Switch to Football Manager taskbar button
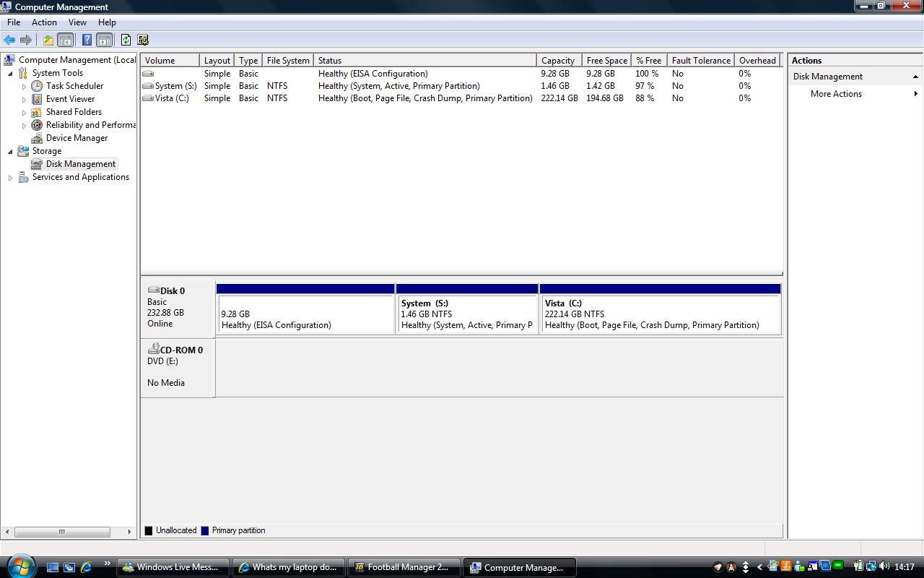Screen dimensions: 924x578 pos(404,567)
